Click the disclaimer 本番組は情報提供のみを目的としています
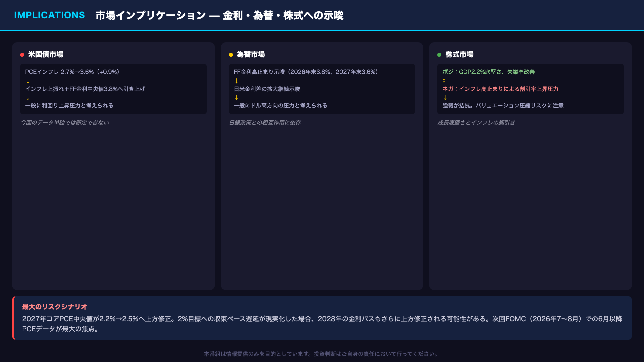This screenshot has height=362, width=644. click(x=322, y=354)
